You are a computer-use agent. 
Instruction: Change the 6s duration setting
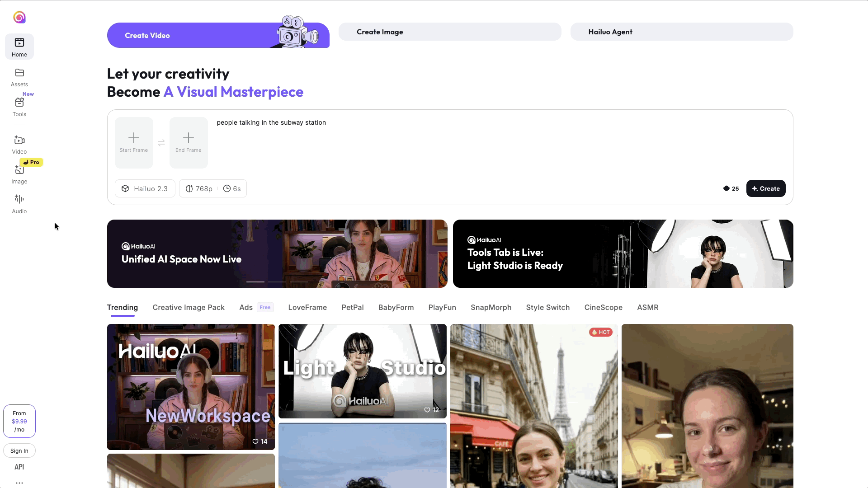232,188
